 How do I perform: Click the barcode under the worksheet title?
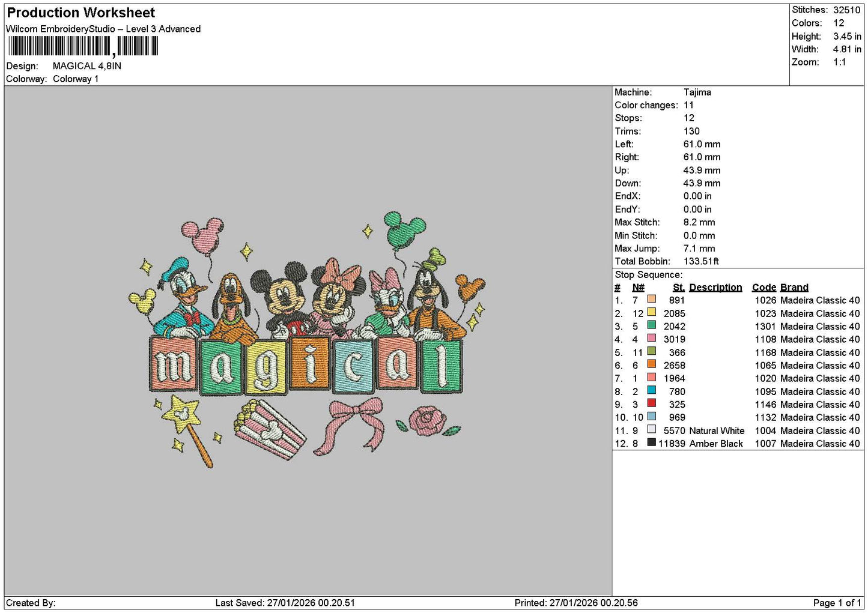[83, 46]
